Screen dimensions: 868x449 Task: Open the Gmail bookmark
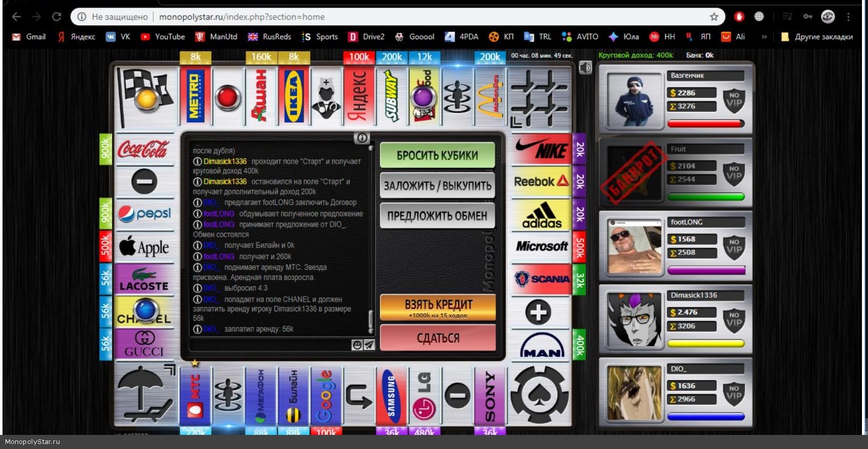[29, 37]
